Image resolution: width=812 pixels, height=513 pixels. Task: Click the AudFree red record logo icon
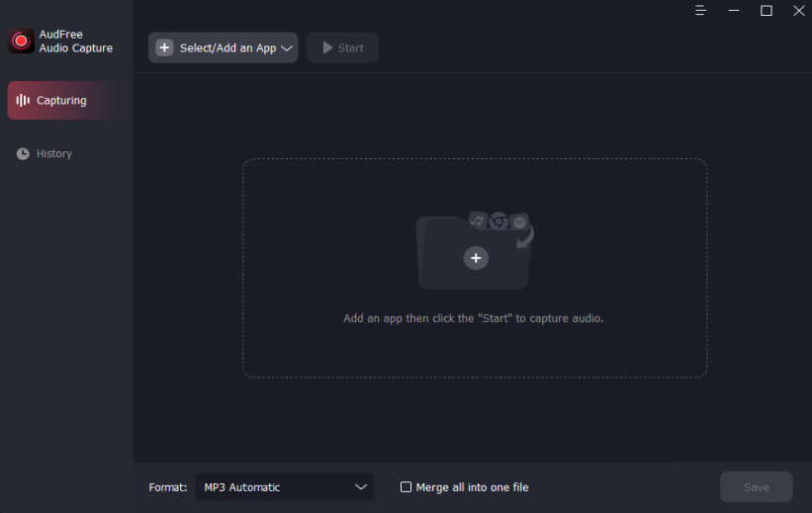pyautogui.click(x=21, y=41)
